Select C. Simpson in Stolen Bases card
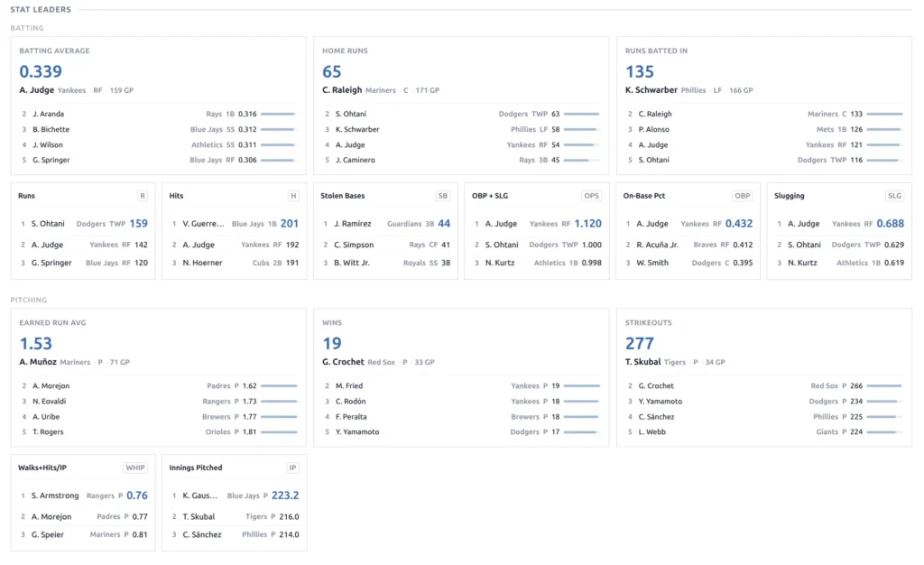 click(354, 245)
